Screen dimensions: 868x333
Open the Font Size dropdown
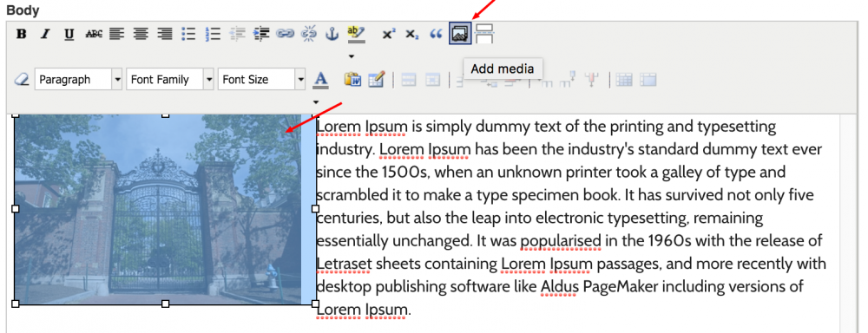262,80
